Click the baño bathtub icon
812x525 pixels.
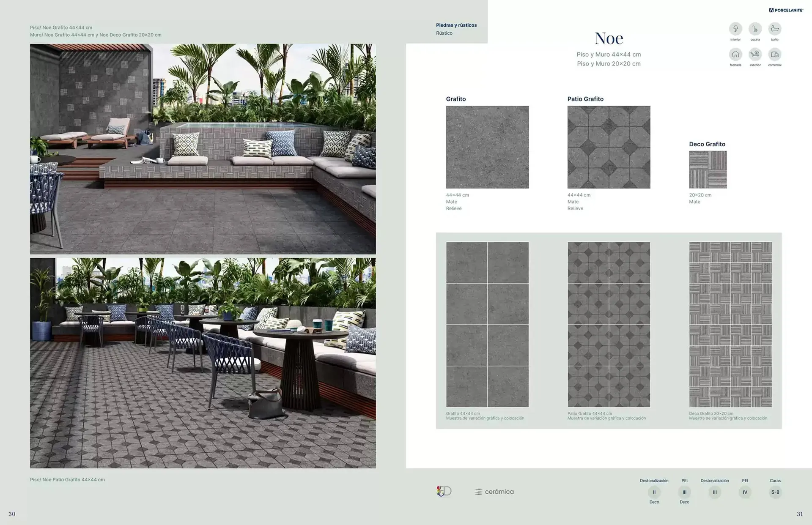pyautogui.click(x=774, y=29)
